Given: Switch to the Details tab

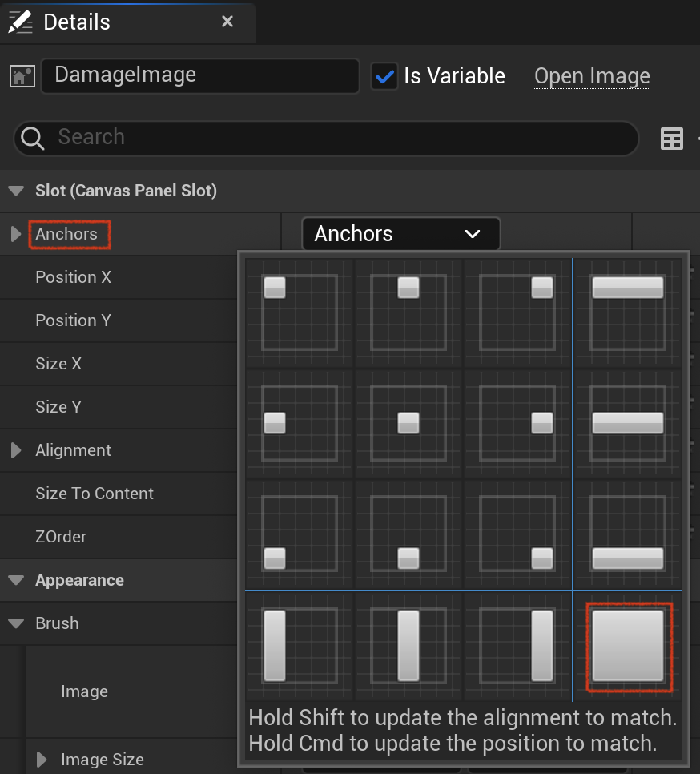Looking at the screenshot, I should (76, 22).
